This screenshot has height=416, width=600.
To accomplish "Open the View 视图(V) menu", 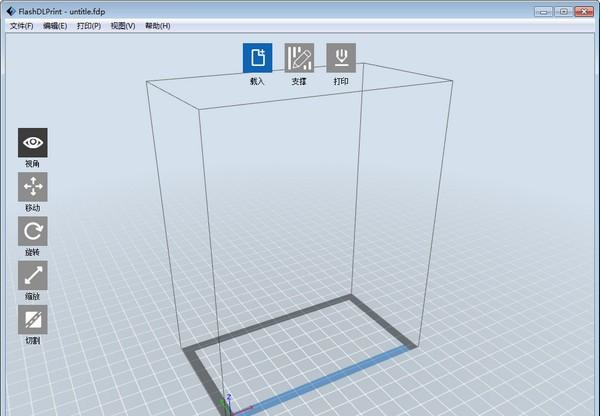I will pyautogui.click(x=123, y=26).
